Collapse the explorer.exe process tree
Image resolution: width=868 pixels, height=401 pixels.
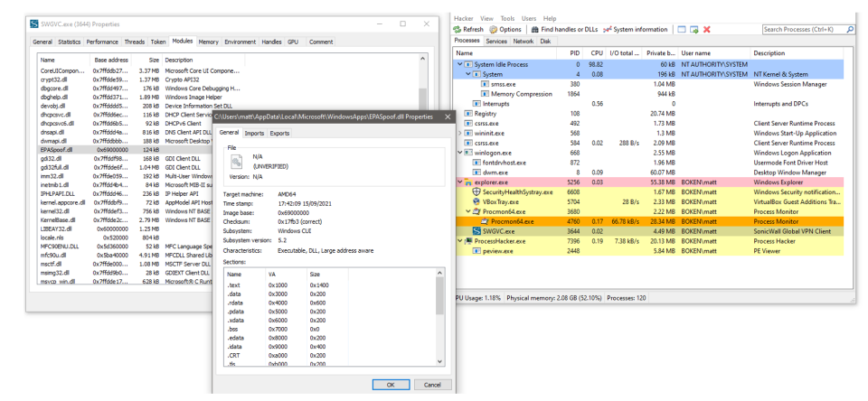tap(460, 181)
